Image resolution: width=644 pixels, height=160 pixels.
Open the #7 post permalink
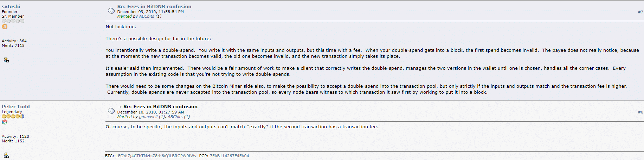(640, 12)
